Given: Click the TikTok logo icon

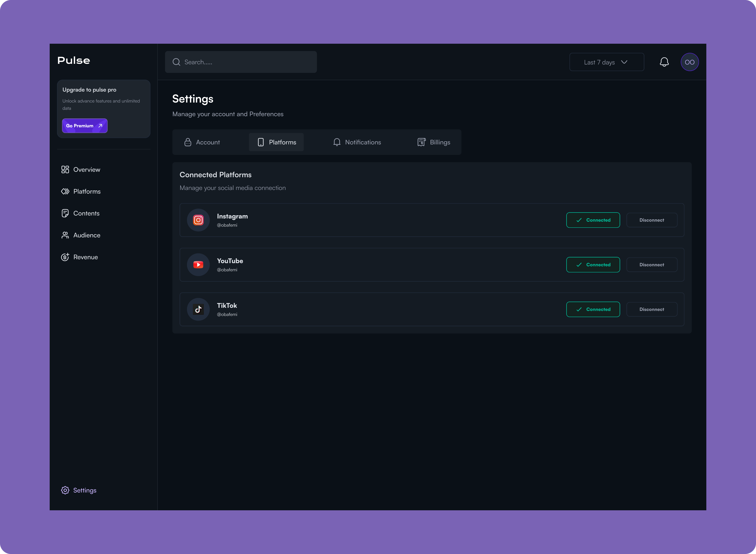Looking at the screenshot, I should click(198, 309).
